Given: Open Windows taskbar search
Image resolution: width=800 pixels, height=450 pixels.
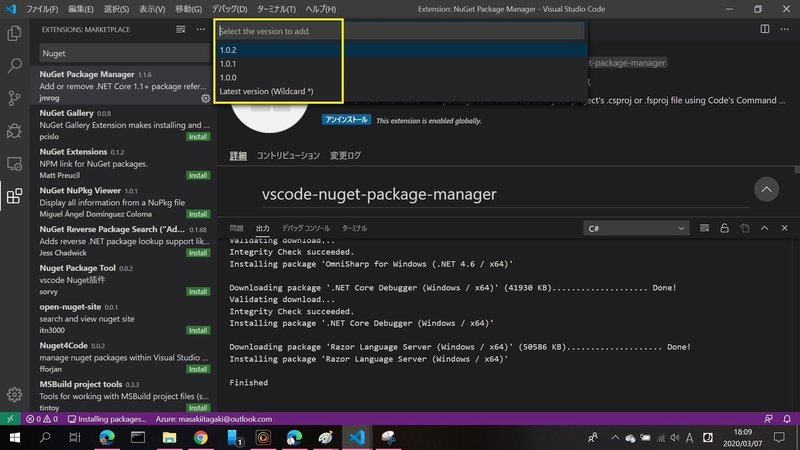Looking at the screenshot, I should [x=45, y=438].
